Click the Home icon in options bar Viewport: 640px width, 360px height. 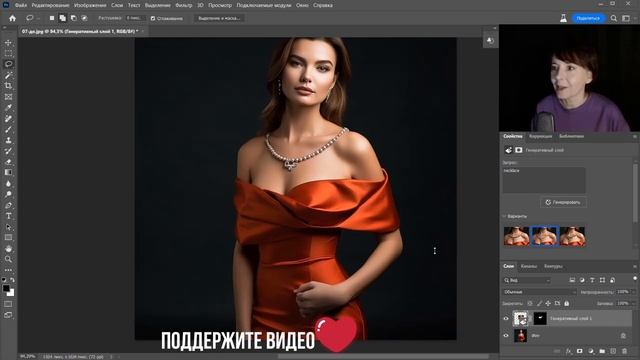[12, 18]
